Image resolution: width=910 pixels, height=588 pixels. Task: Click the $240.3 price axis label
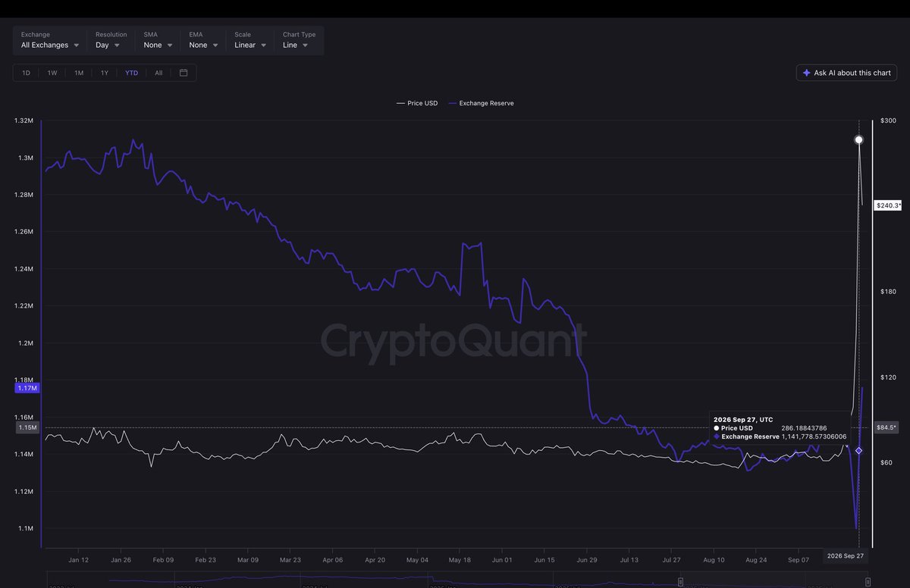(889, 205)
